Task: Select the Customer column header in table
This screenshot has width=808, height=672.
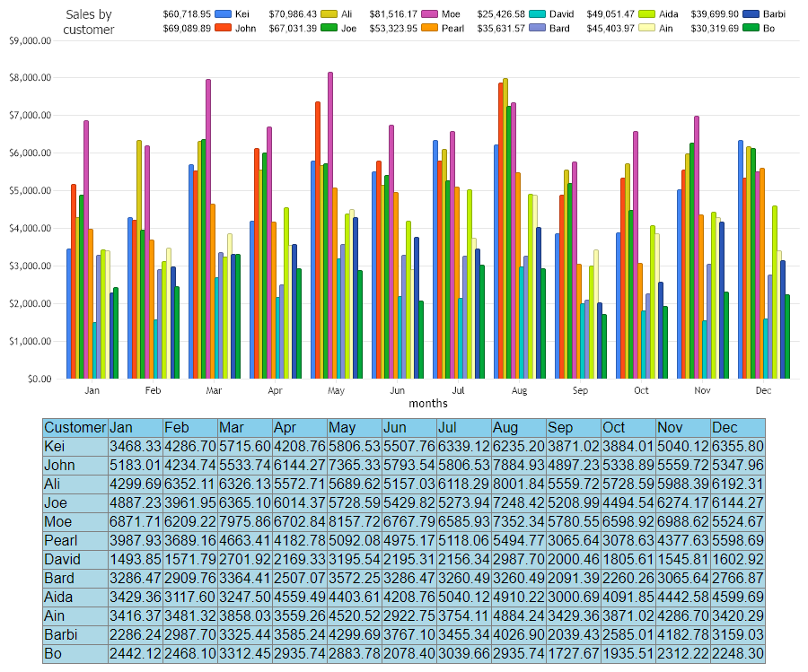Action: (x=75, y=428)
